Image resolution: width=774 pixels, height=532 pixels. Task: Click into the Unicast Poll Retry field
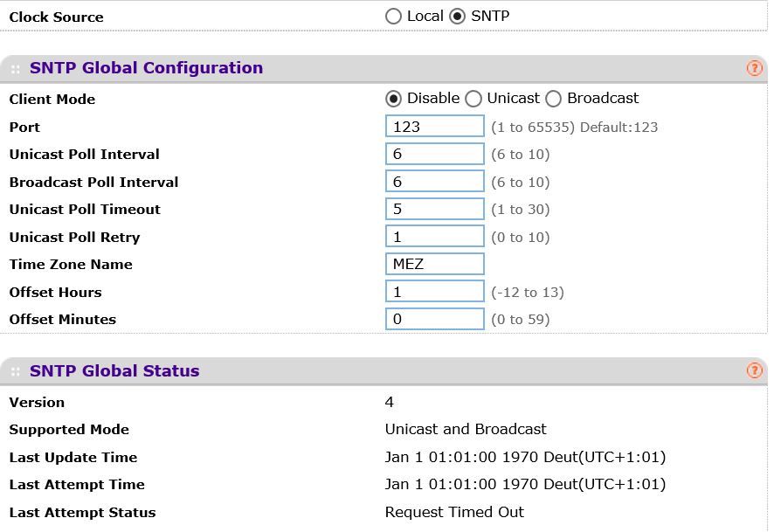(x=434, y=237)
